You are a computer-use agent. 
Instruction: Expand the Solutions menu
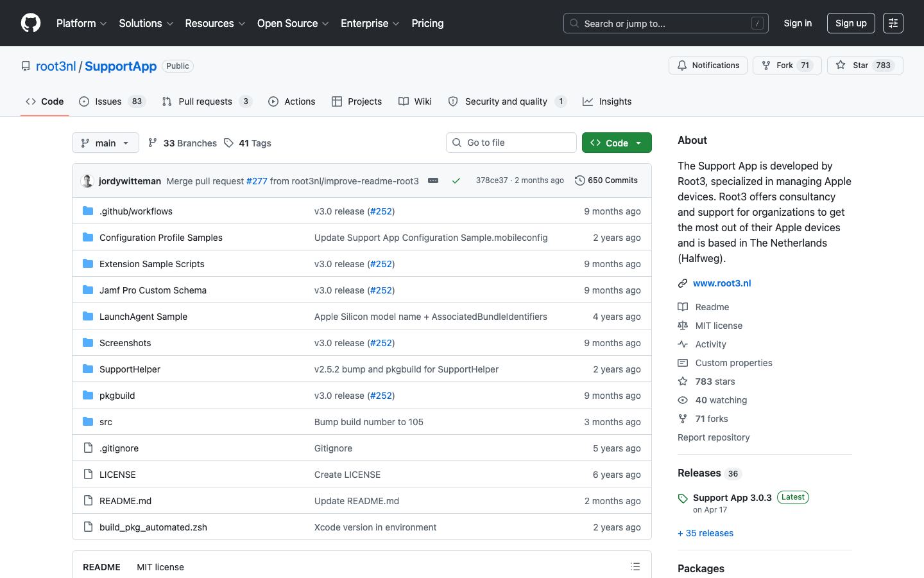(x=146, y=23)
